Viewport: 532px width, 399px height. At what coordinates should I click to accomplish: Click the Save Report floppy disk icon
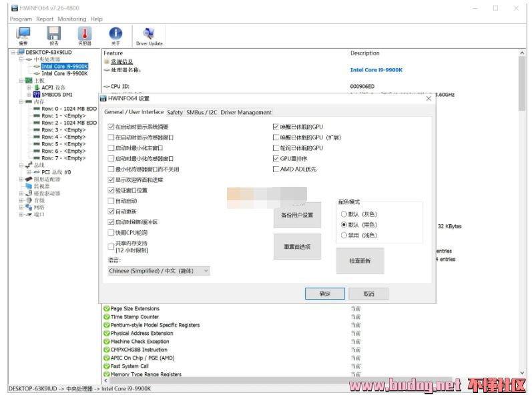53,33
